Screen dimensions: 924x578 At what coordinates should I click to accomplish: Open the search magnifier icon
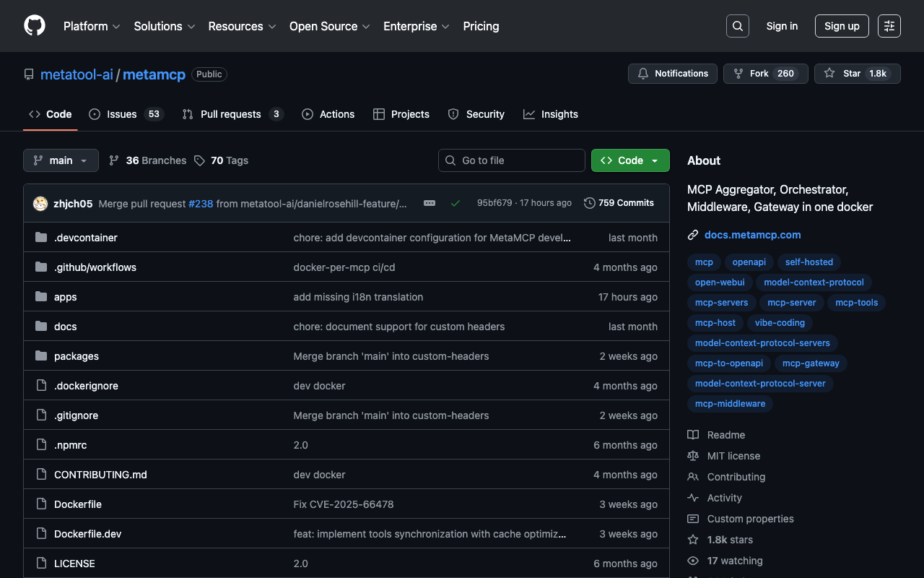[737, 26]
